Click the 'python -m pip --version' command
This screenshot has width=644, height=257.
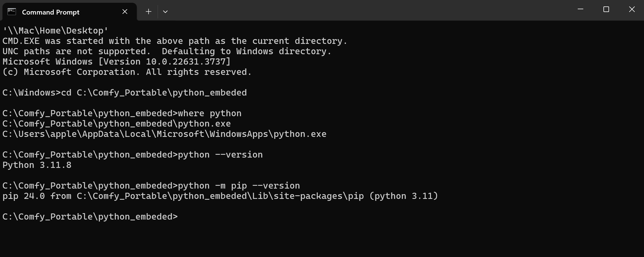pos(239,186)
